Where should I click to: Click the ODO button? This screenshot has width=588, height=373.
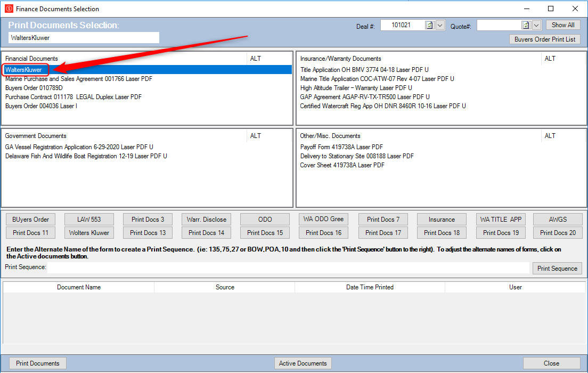coord(265,219)
